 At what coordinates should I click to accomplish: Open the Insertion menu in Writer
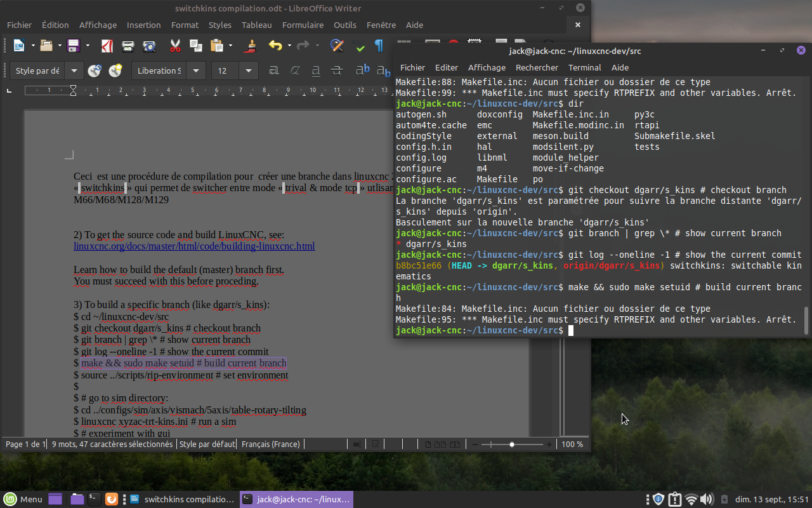coord(144,25)
